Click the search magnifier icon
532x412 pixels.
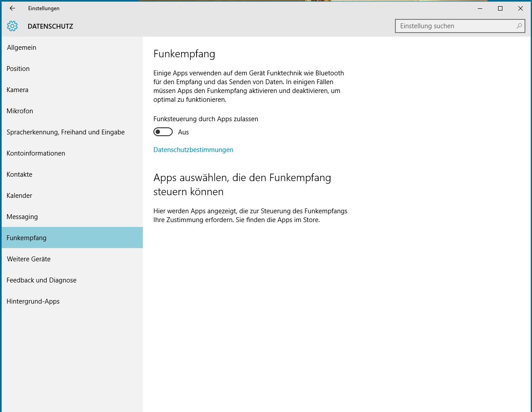point(520,26)
